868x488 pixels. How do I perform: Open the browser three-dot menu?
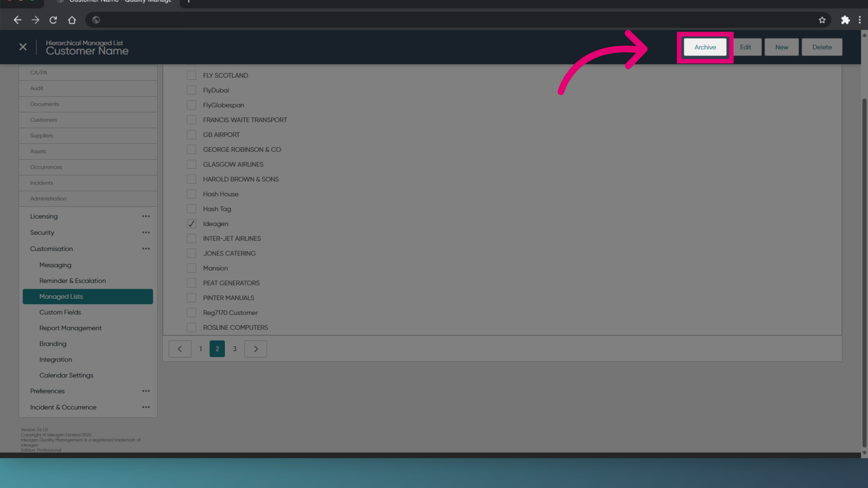pos(859,20)
